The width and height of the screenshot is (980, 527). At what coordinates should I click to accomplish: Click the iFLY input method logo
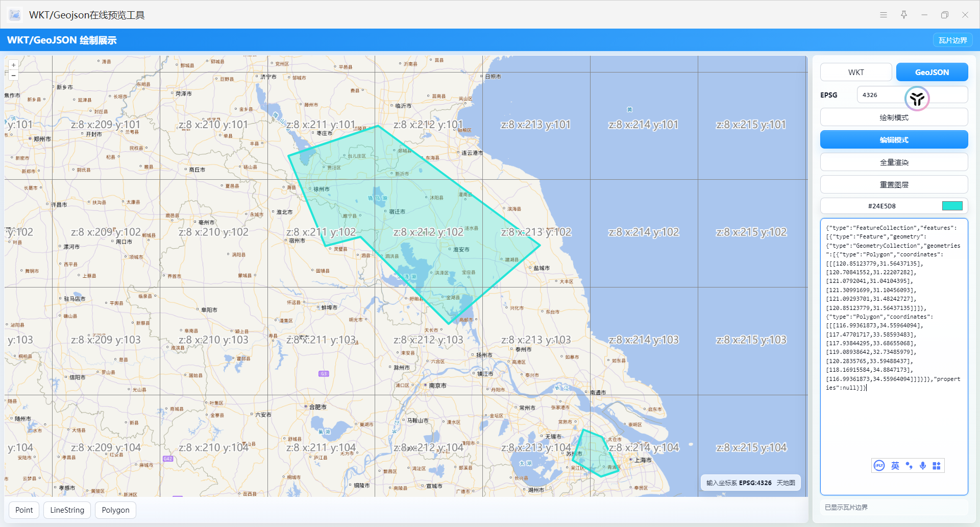[x=879, y=466]
